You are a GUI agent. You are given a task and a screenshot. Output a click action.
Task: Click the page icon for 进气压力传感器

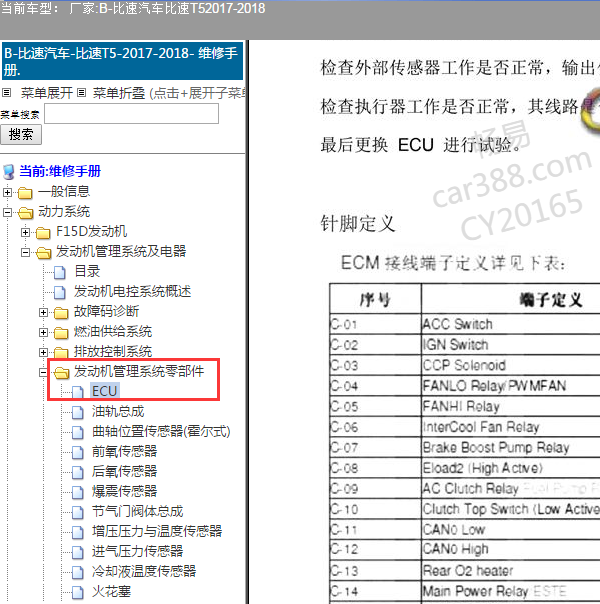(77, 553)
